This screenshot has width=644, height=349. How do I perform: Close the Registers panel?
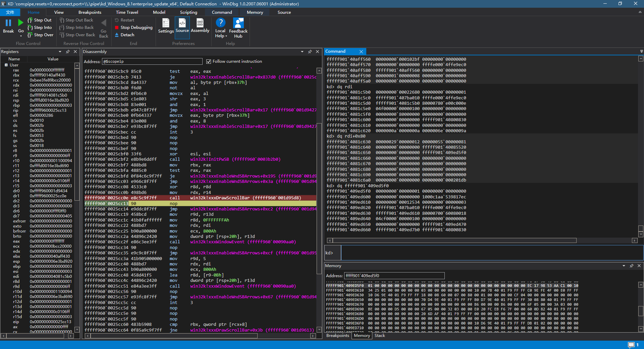pos(75,52)
